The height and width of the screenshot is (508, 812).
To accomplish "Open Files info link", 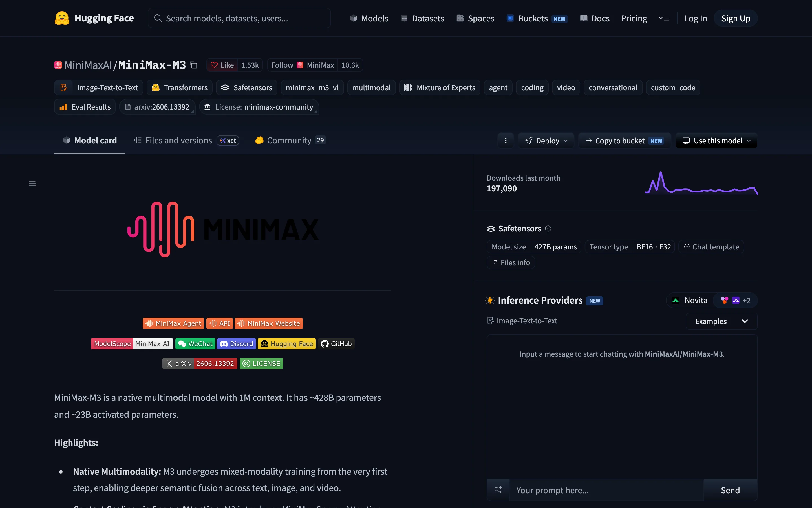I will [x=511, y=263].
